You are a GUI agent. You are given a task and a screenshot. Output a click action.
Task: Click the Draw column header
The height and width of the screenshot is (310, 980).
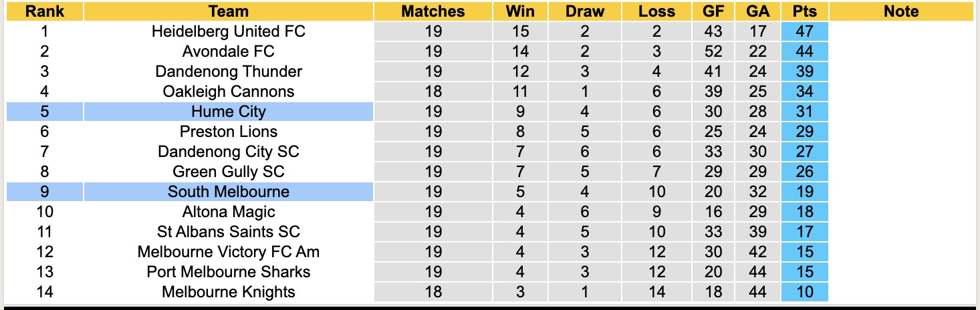point(584,11)
